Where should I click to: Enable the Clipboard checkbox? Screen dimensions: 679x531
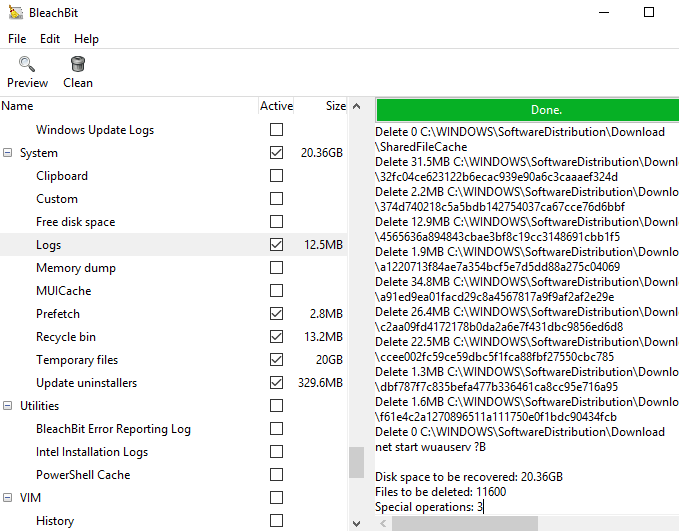tap(276, 176)
